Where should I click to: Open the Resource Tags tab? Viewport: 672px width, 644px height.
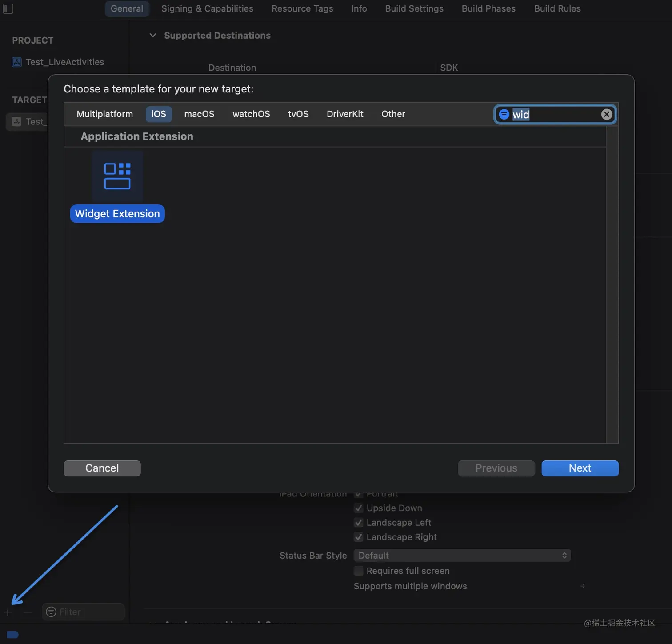pyautogui.click(x=302, y=8)
